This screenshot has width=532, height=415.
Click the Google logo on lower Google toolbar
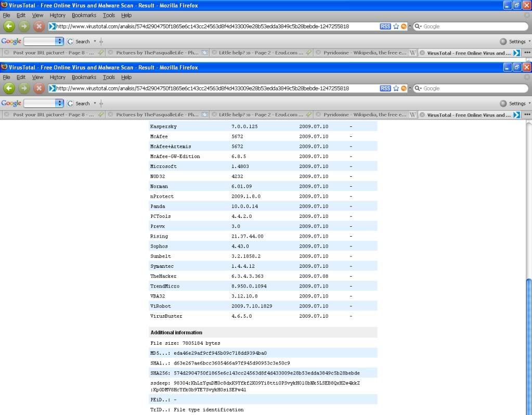tap(11, 103)
